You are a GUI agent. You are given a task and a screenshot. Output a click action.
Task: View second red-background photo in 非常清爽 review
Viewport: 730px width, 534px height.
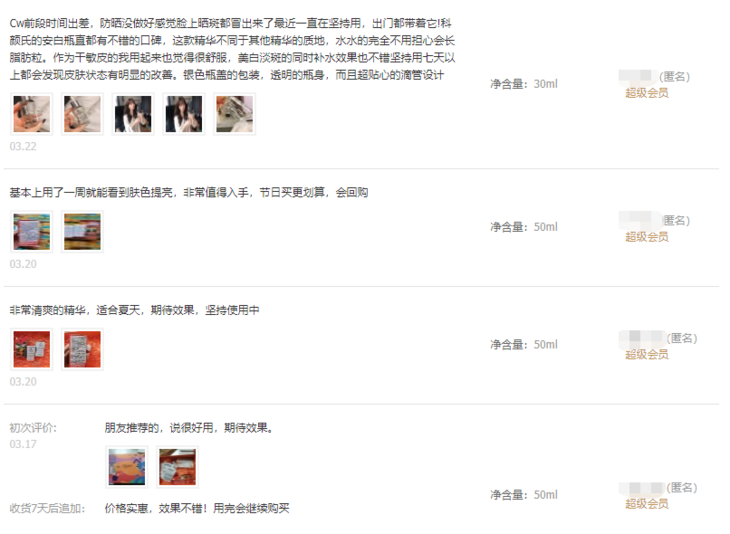point(82,350)
